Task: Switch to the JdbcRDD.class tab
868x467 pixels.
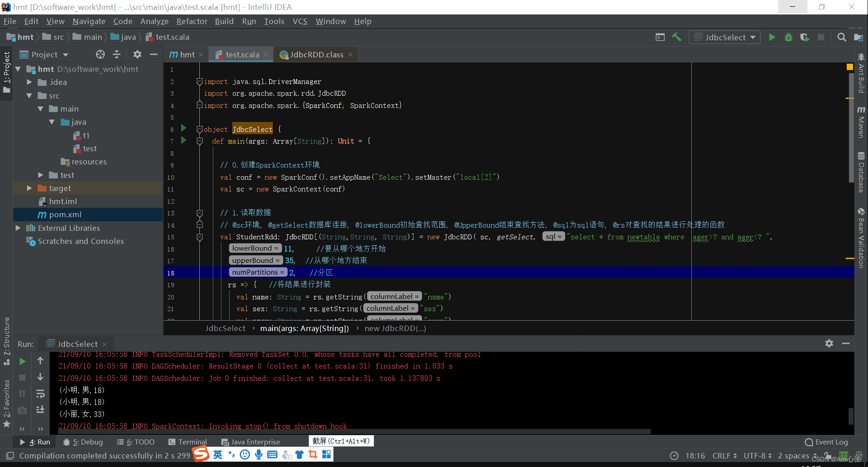Action: (313, 54)
